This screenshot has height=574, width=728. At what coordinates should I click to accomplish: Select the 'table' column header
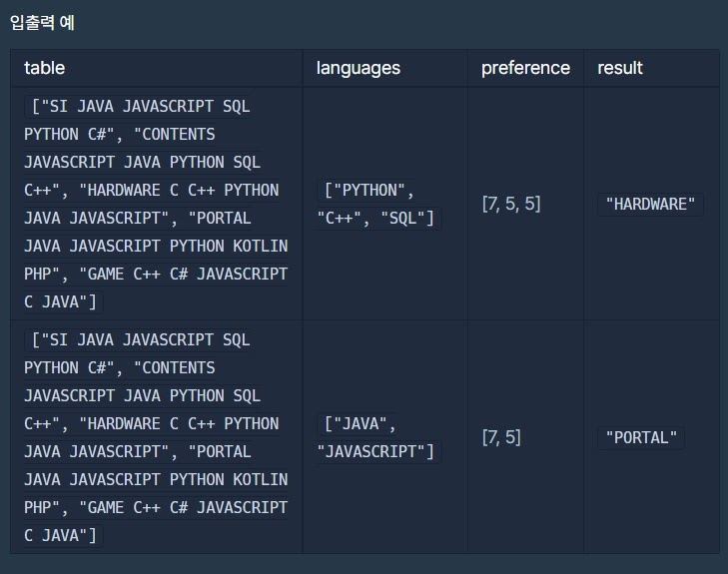point(45,68)
